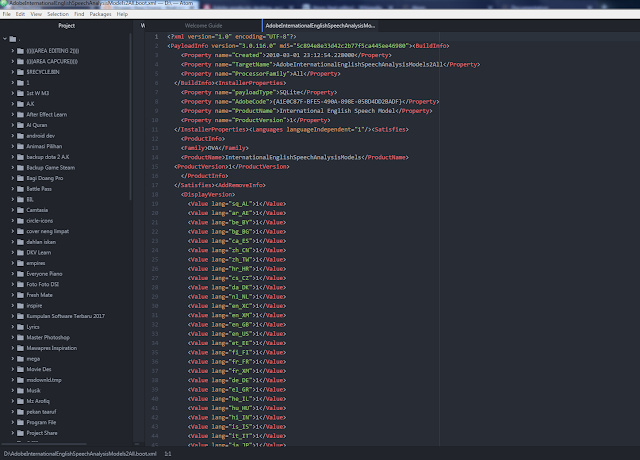
Task: Switch to the Welcome Guide tab
Action: pyautogui.click(x=203, y=26)
